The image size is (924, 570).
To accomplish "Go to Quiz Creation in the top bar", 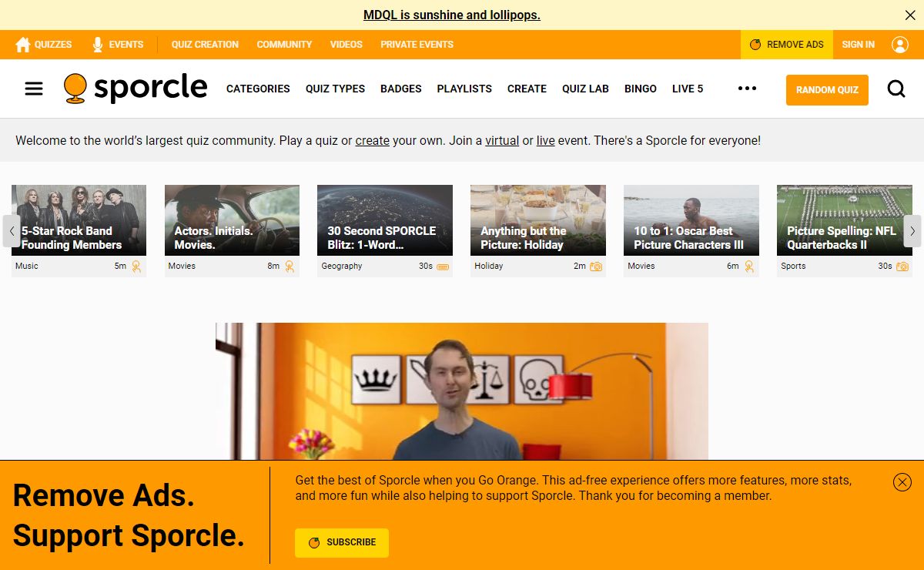I will (x=205, y=45).
